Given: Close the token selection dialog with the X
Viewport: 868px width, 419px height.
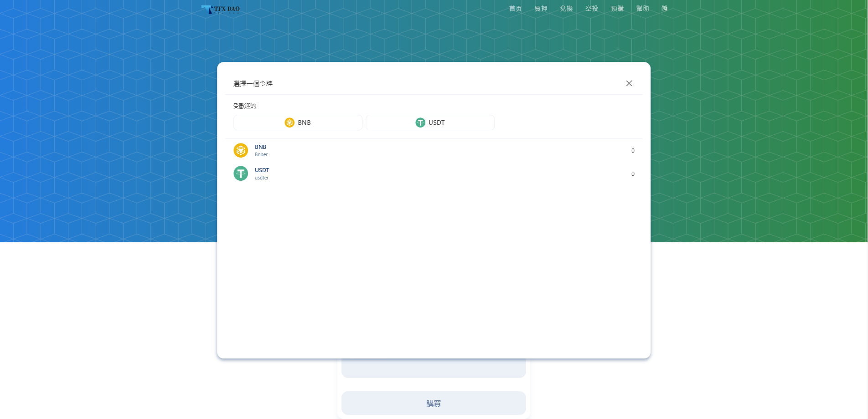Looking at the screenshot, I should point(629,83).
